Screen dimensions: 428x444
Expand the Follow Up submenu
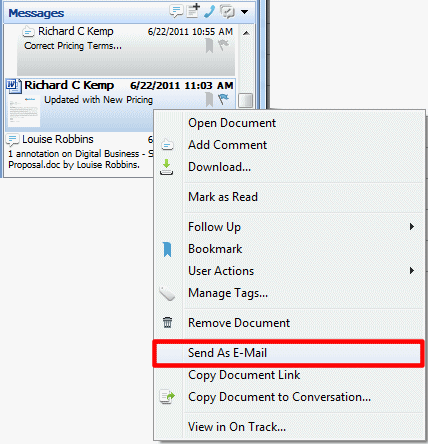click(x=288, y=227)
